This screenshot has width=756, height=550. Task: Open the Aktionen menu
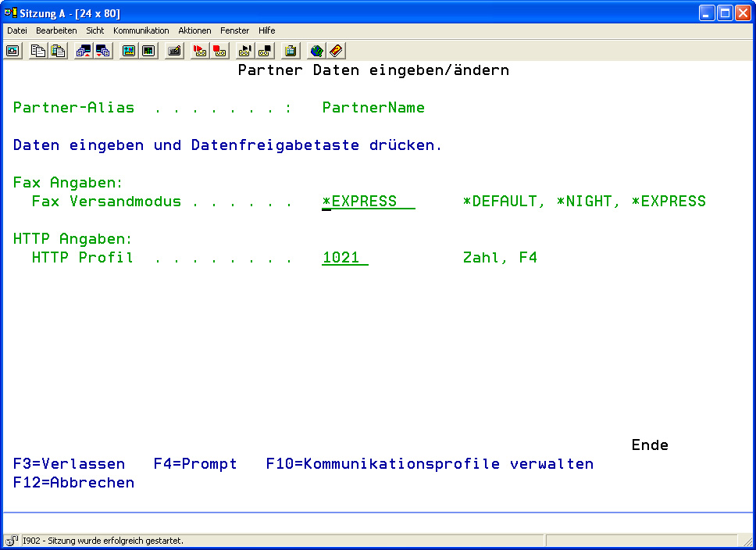pos(194,30)
